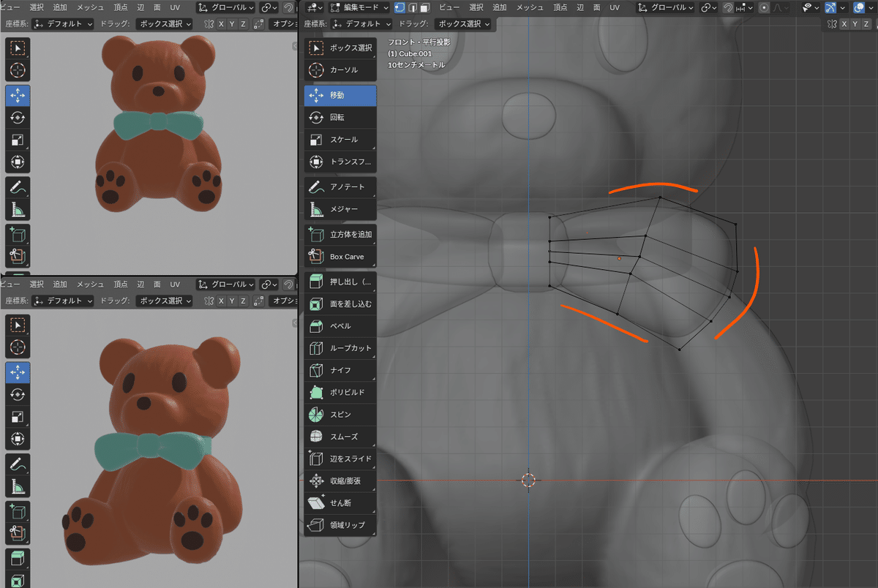Select Box Select tool in main front viewport
Screen dimensions: 878x588
(340, 48)
